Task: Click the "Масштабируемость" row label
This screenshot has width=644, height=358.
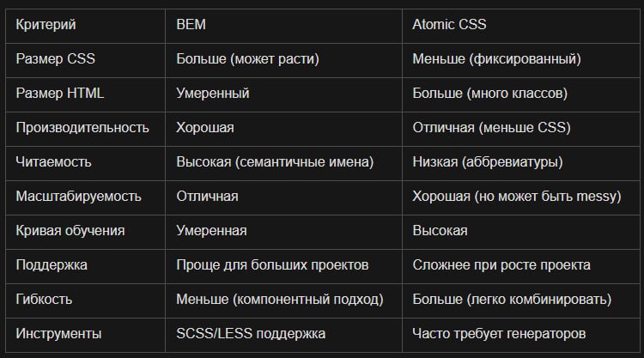Action: (85, 197)
